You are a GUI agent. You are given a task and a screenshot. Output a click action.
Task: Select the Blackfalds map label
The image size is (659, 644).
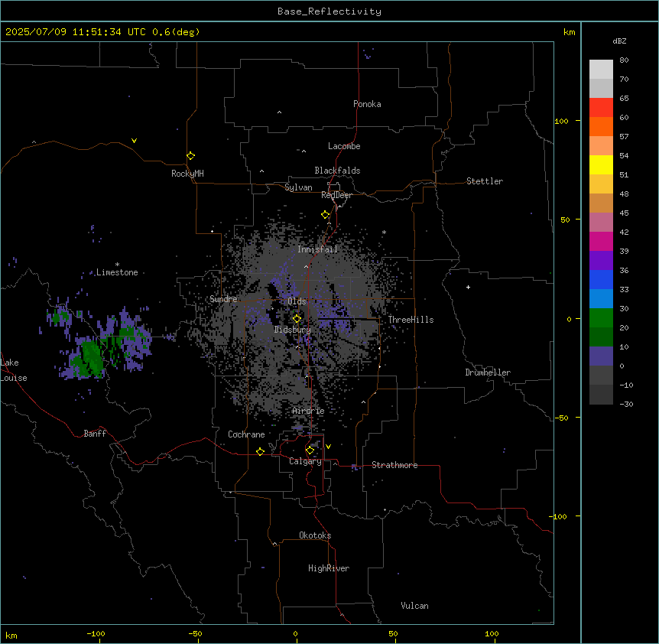click(337, 171)
